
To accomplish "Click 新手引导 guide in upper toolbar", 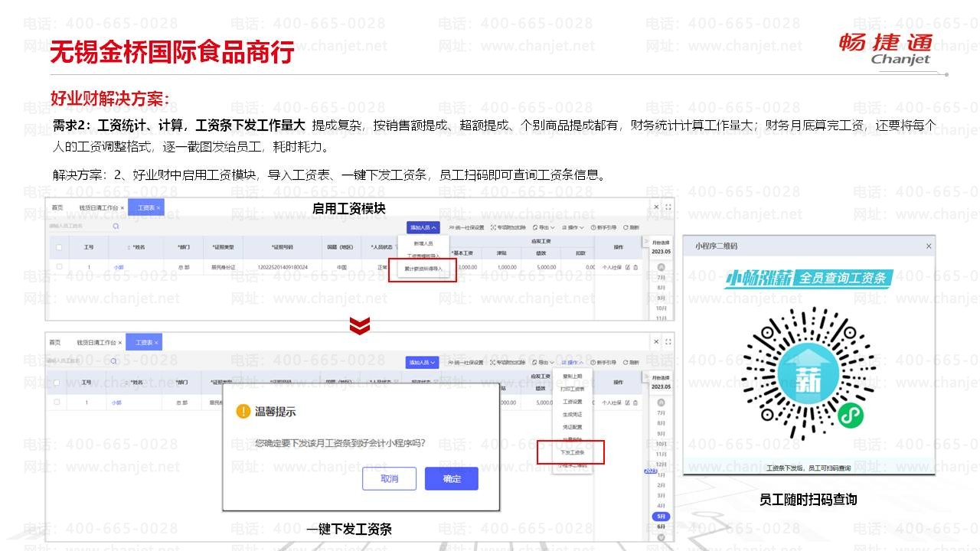I will [x=603, y=227].
